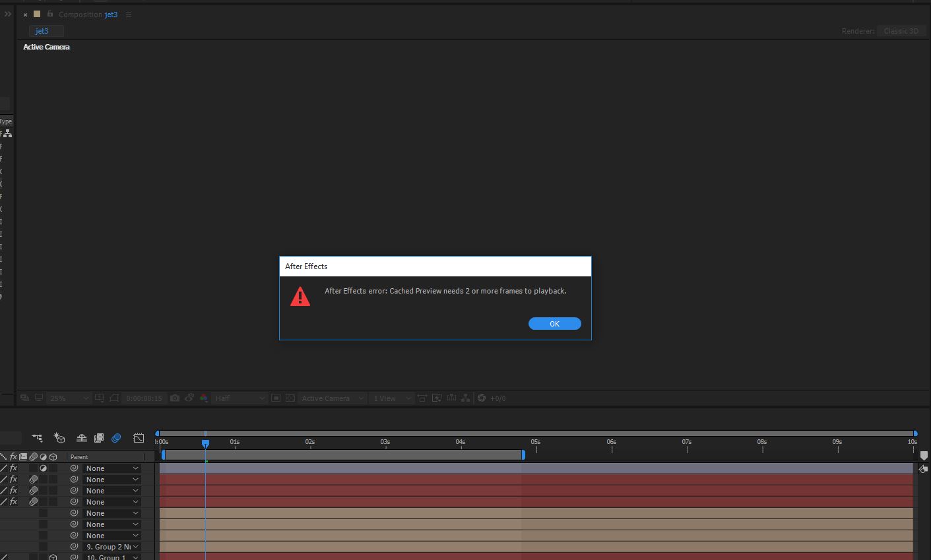Click the Show Snapshot icon
931x560 pixels.
pyautogui.click(x=189, y=398)
